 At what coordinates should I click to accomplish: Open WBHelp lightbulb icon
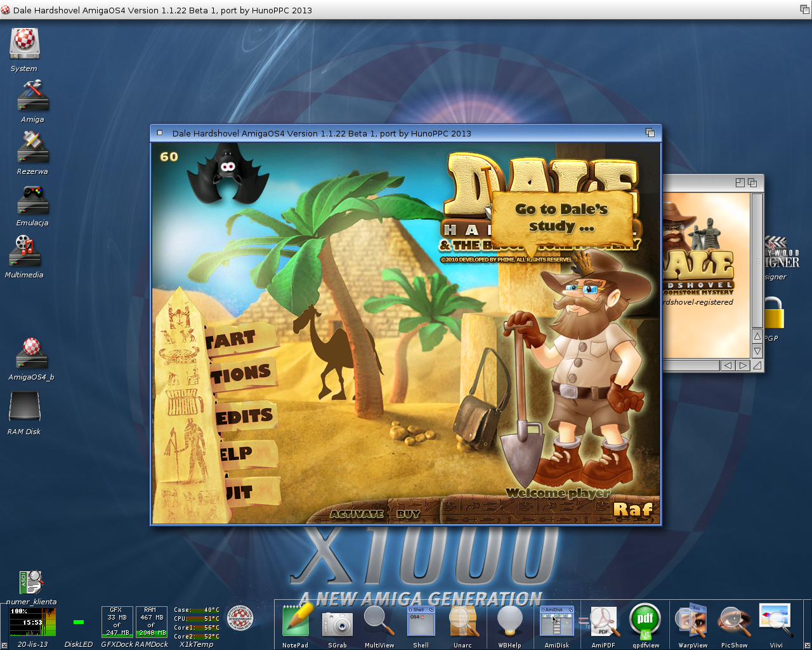click(x=509, y=621)
